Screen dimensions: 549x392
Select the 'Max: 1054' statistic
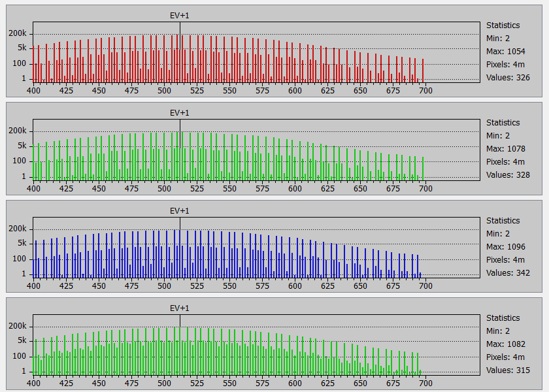pyautogui.click(x=506, y=52)
